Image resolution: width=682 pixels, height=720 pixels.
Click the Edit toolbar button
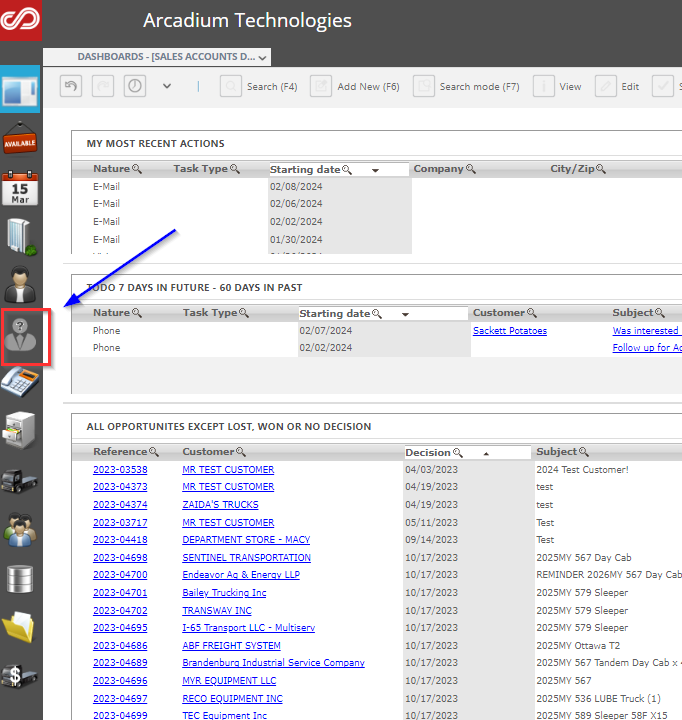(x=617, y=86)
